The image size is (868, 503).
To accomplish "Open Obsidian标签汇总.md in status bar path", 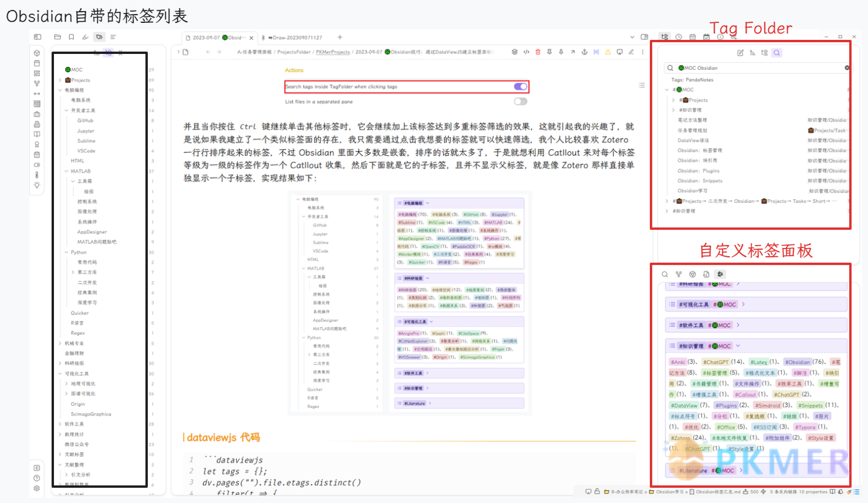I will click(718, 492).
